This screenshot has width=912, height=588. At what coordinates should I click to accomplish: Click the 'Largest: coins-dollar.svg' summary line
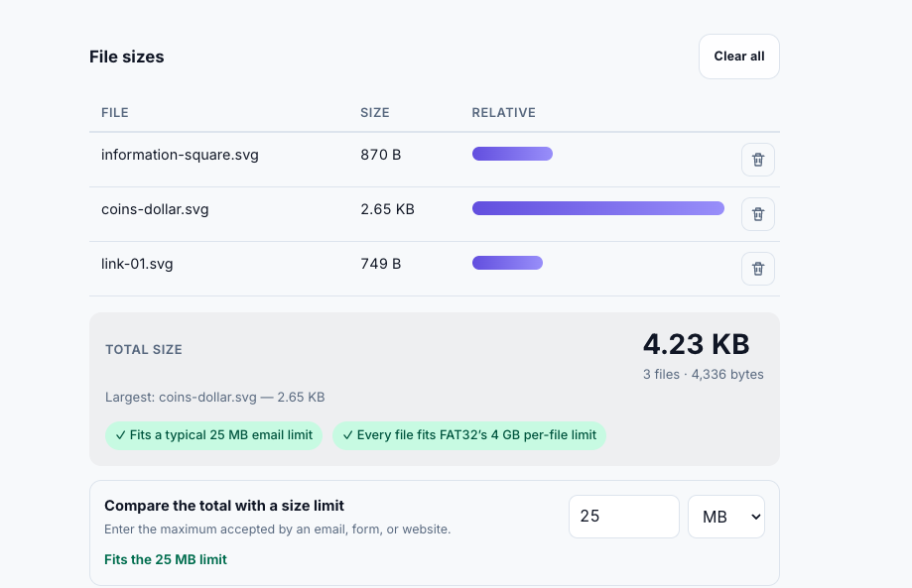[x=215, y=398]
